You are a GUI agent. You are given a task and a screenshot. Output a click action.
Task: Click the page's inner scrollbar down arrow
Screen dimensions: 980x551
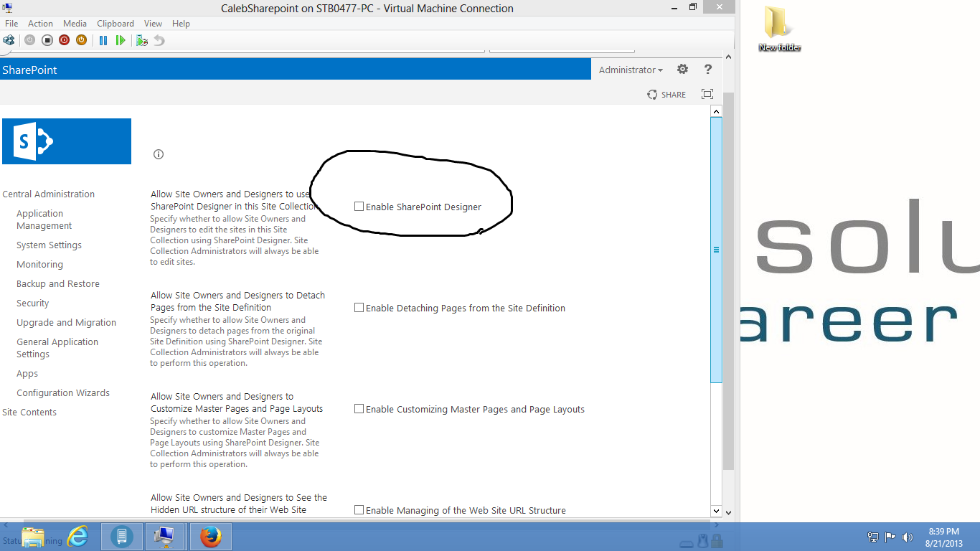click(716, 511)
